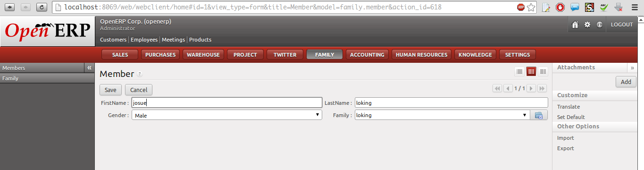This screenshot has height=170, width=644.
Task: Open the Employees shortcut link
Action: tap(145, 40)
